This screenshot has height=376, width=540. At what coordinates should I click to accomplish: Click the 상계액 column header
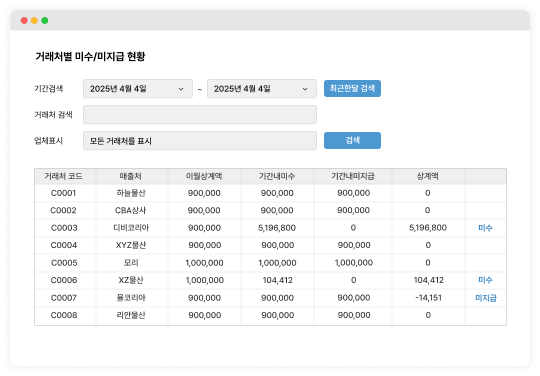coord(428,176)
